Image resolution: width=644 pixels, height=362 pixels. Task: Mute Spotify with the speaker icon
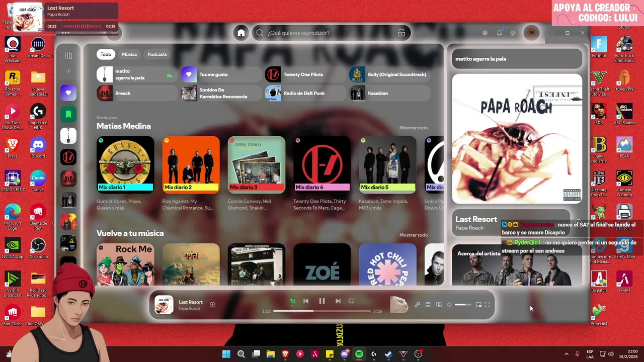449,305
